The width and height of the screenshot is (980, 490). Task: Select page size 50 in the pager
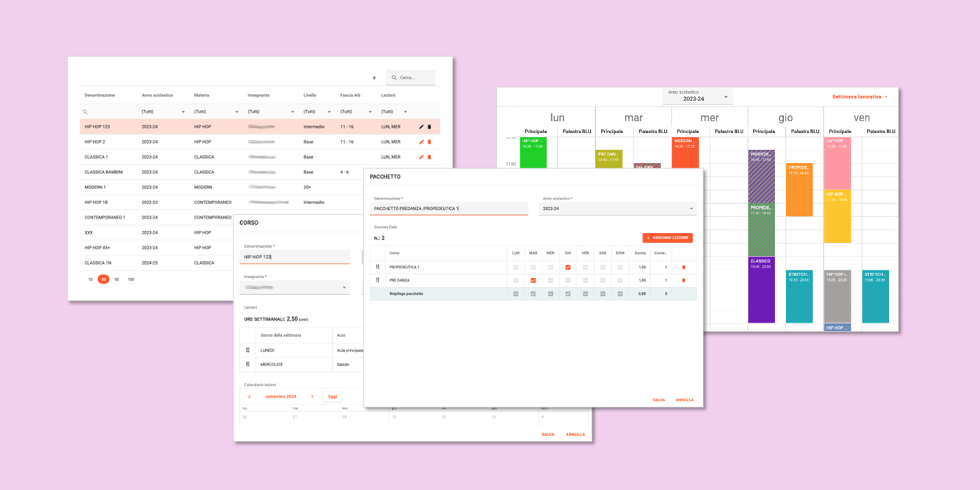point(116,279)
